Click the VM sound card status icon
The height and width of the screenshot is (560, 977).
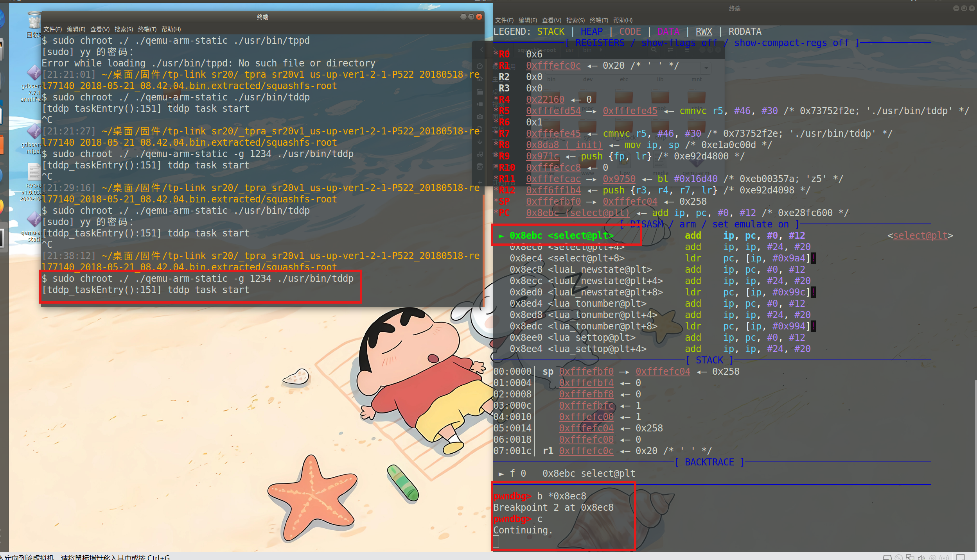921,557
